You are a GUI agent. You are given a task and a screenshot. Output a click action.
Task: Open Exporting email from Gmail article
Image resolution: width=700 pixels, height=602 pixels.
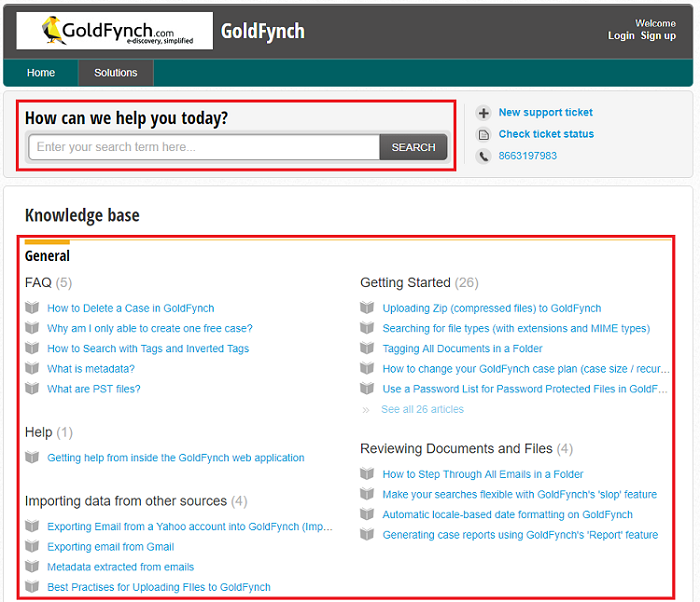click(111, 547)
